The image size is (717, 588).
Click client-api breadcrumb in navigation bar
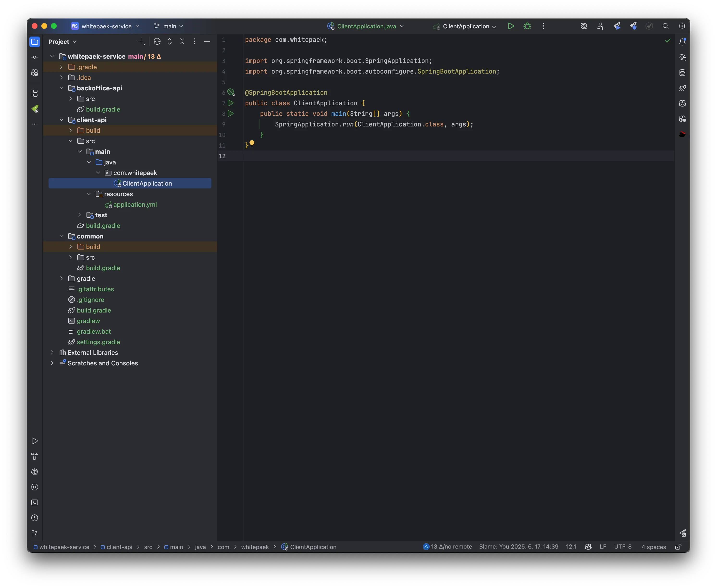[x=117, y=547]
